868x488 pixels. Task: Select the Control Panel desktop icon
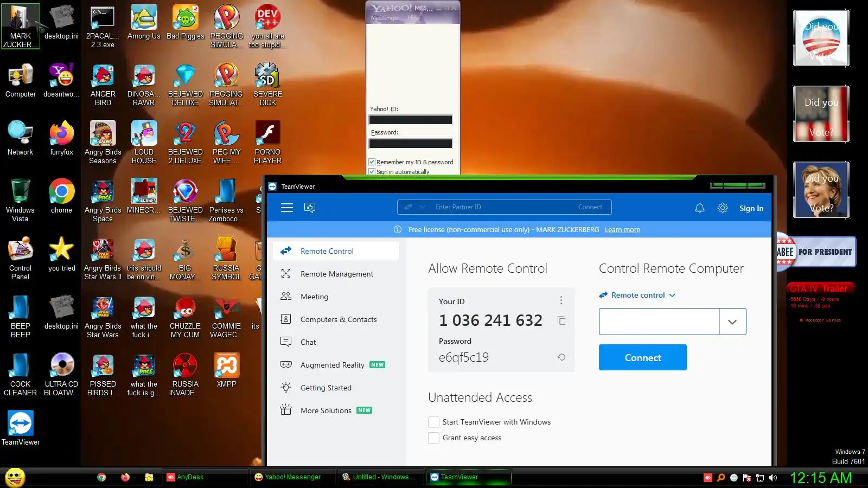(21, 259)
